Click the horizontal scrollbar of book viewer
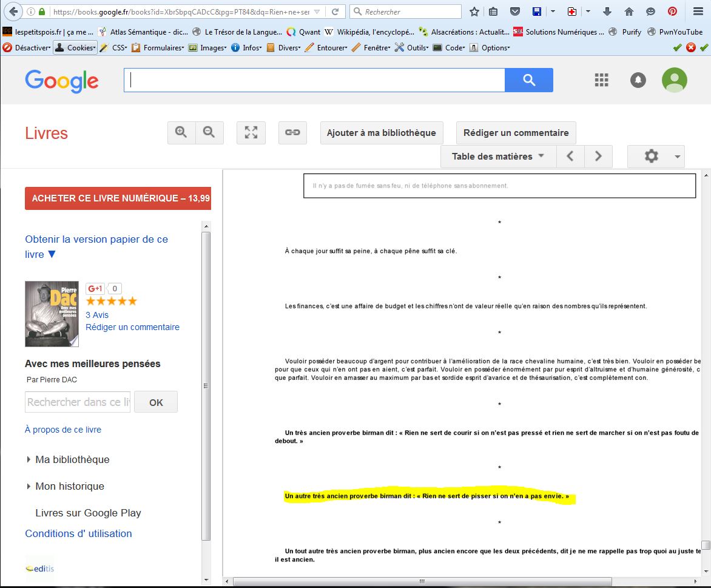The width and height of the screenshot is (711, 588). point(421,581)
